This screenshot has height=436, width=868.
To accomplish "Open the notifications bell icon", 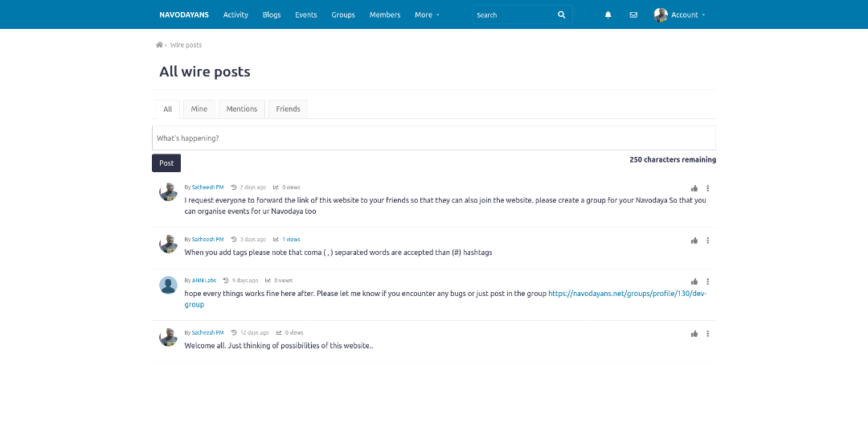I will pos(608,14).
